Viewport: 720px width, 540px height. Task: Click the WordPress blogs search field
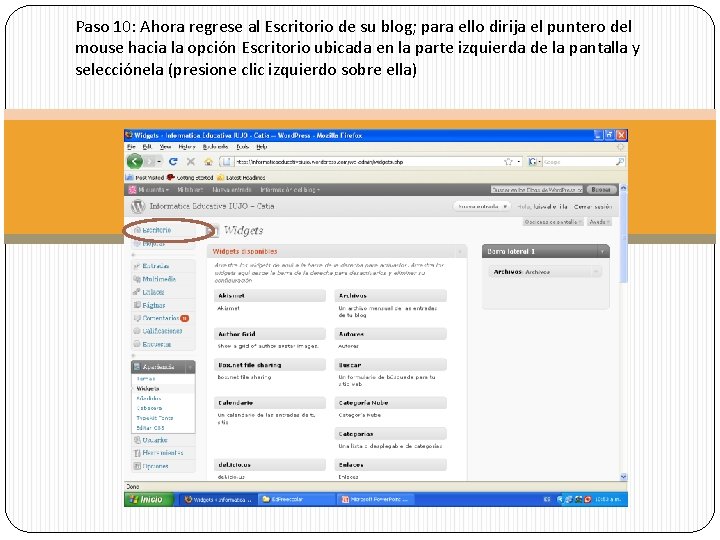pyautogui.click(x=537, y=190)
